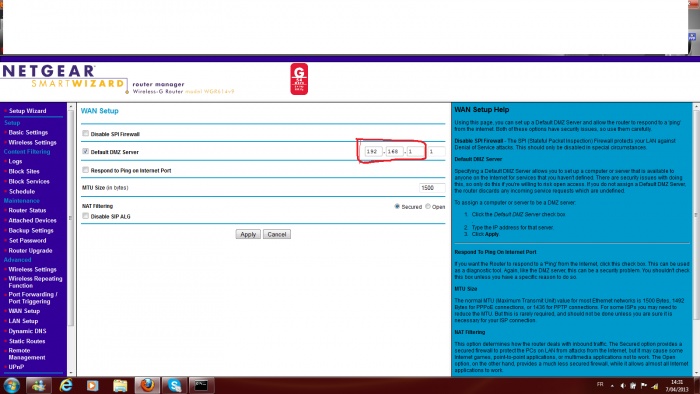
Task: Show hidden tray icons arrow
Action: [612, 386]
